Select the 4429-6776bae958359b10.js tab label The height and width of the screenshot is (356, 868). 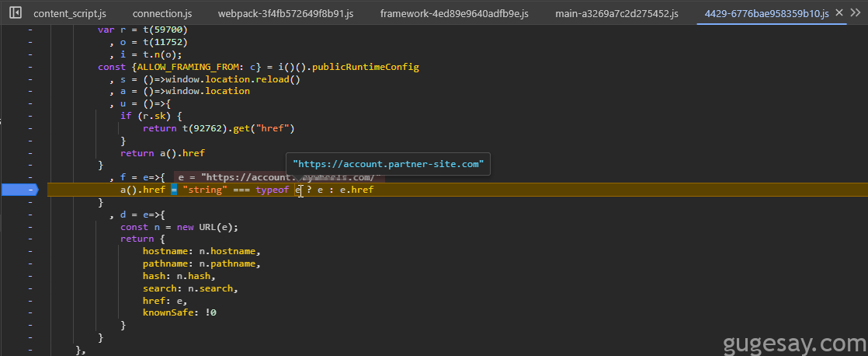coord(767,13)
